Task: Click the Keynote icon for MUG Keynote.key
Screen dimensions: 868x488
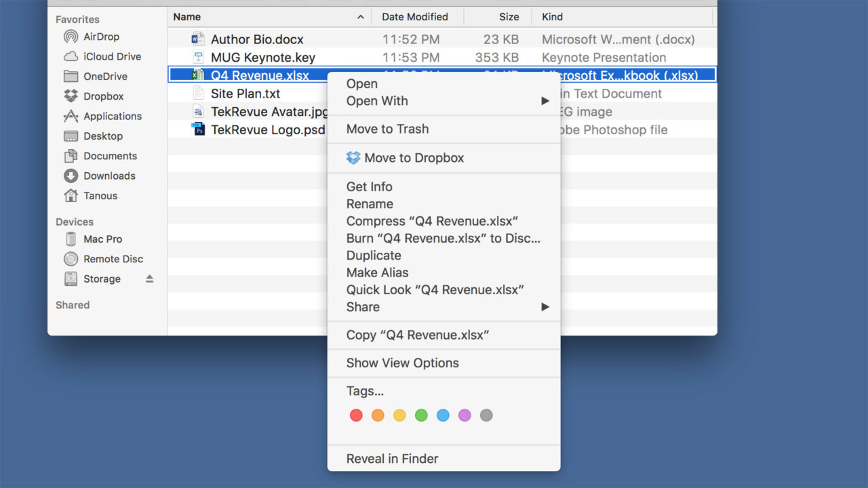Action: (198, 57)
